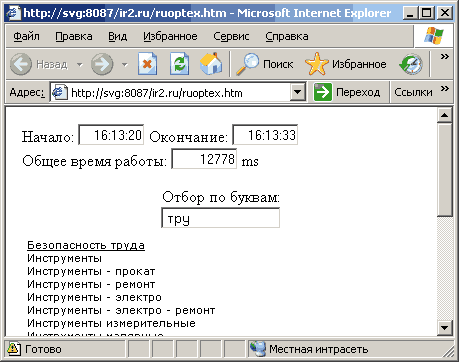459x362 pixels.
Task: Select 'Инструменты - электро' row
Action: 94,297
